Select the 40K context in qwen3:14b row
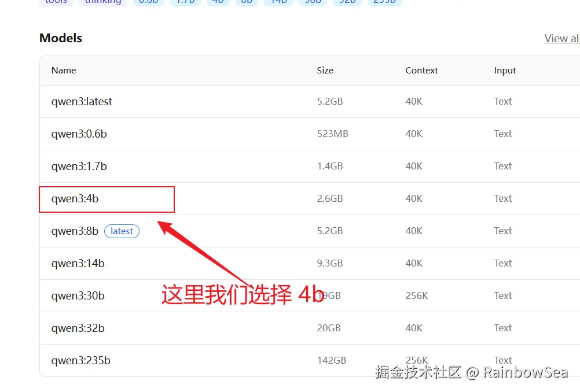580x392 pixels. coord(414,264)
